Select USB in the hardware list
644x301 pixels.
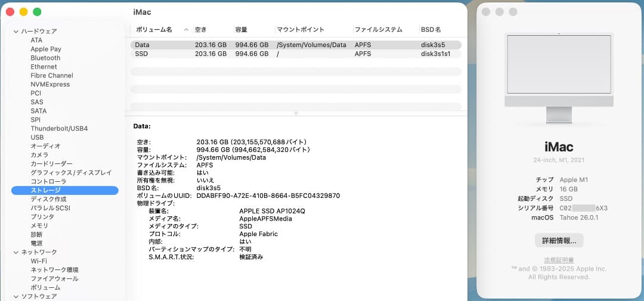pyautogui.click(x=37, y=137)
